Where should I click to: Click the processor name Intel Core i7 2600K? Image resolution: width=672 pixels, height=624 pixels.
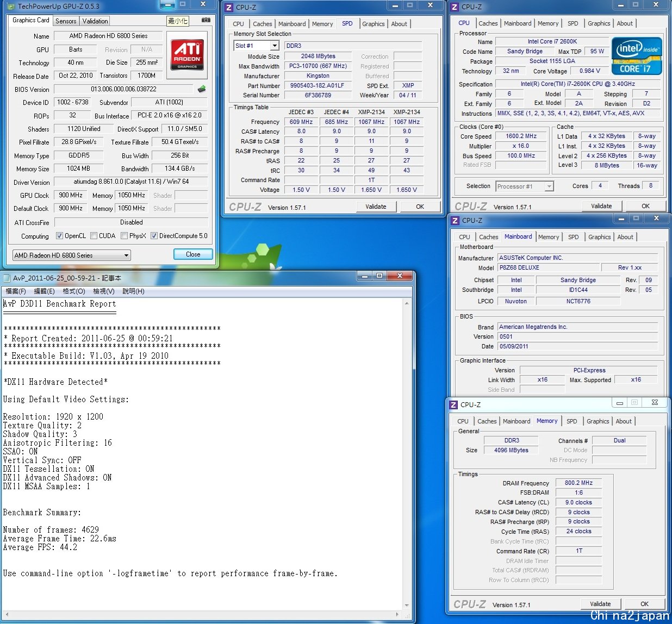552,41
